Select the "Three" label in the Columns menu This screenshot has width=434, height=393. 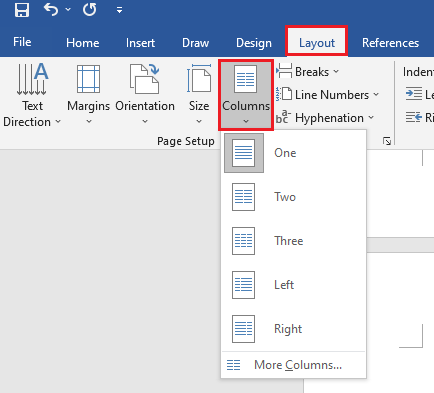(x=289, y=241)
